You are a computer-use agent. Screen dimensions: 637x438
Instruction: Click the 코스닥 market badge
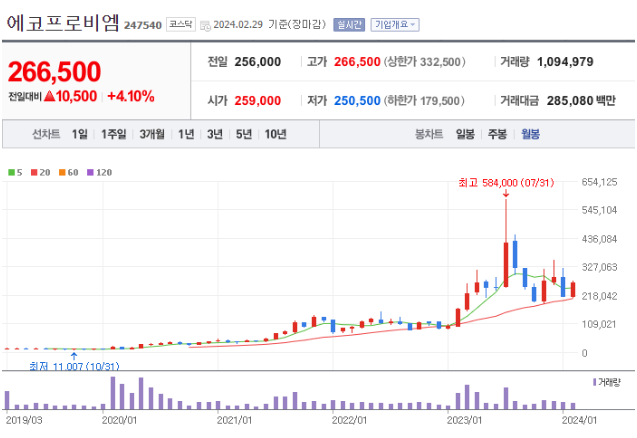pyautogui.click(x=181, y=24)
